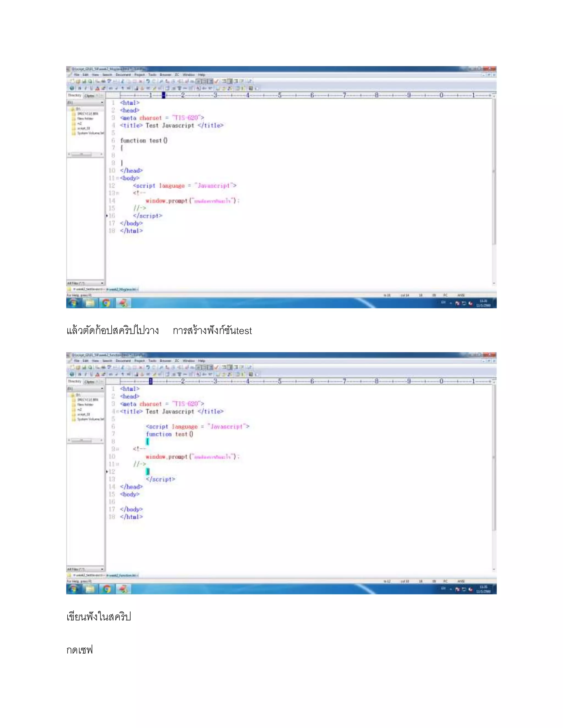
Task: Click horizontal scrollbar of upper window sidebar
Action: pos(85,154)
